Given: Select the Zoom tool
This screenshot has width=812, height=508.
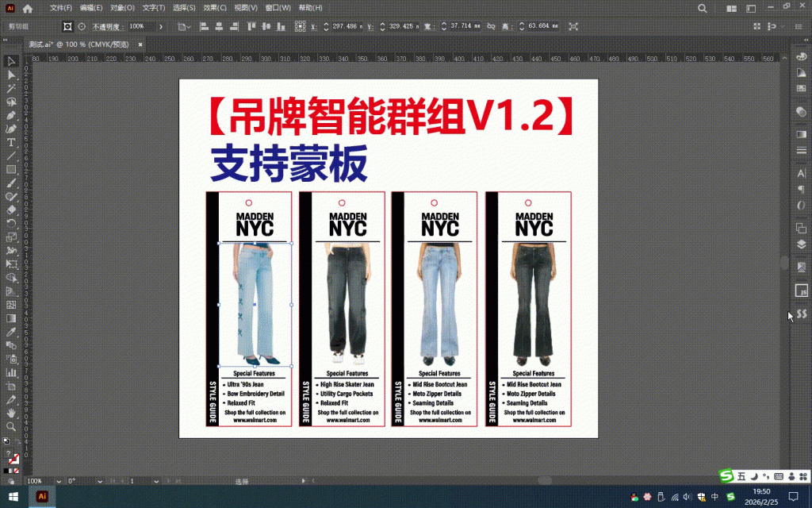Looking at the screenshot, I should click(x=11, y=426).
